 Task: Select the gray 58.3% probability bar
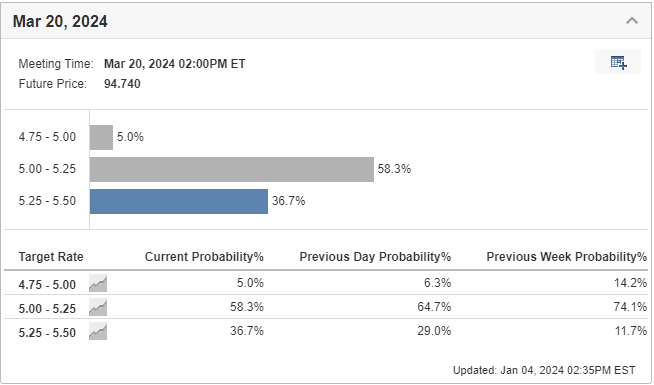(x=232, y=169)
